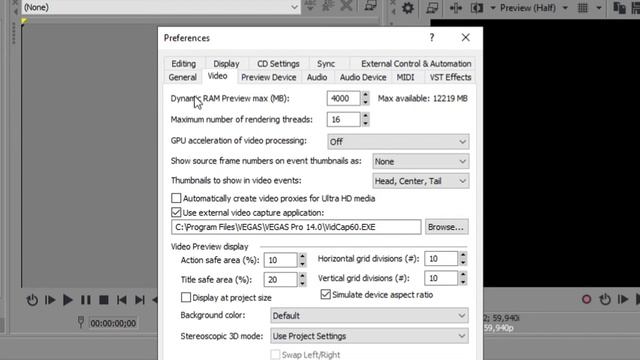Image resolution: width=640 pixels, height=360 pixels.
Task: Toggle Loop Playback in preview transport
Action: click(605, 300)
